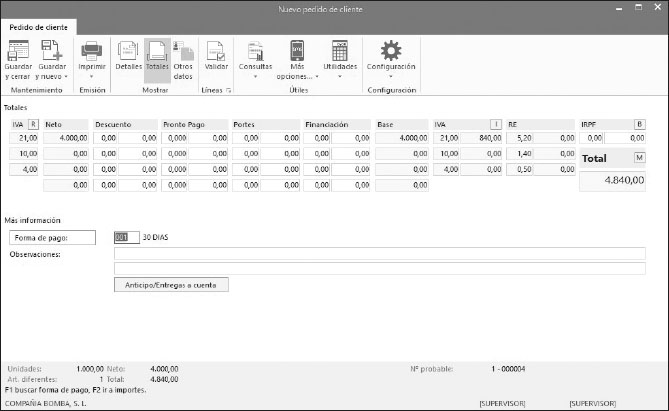Click the Anticipo/Entregas a cuenta button
669x411 pixels.
click(171, 285)
